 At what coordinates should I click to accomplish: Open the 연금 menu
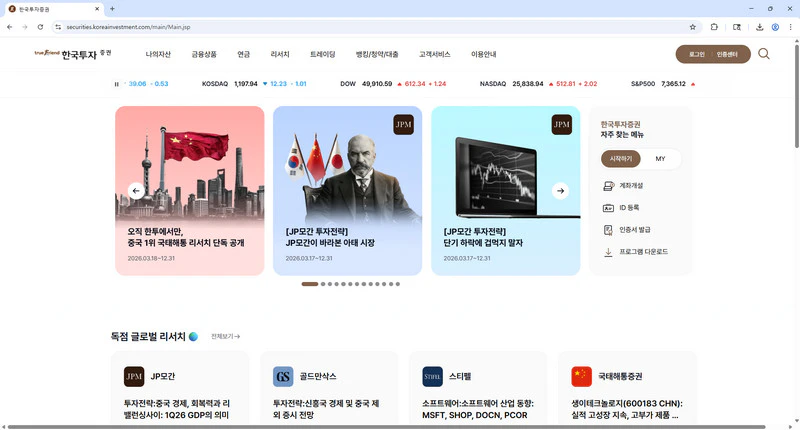(243, 54)
